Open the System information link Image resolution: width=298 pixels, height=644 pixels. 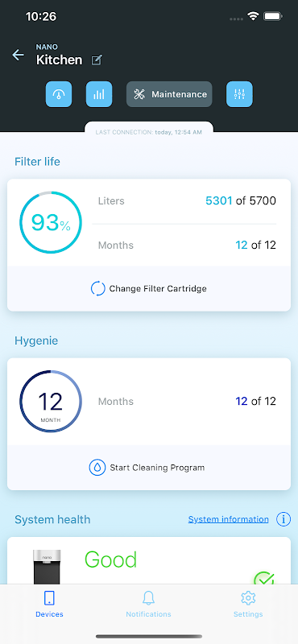pos(228,519)
